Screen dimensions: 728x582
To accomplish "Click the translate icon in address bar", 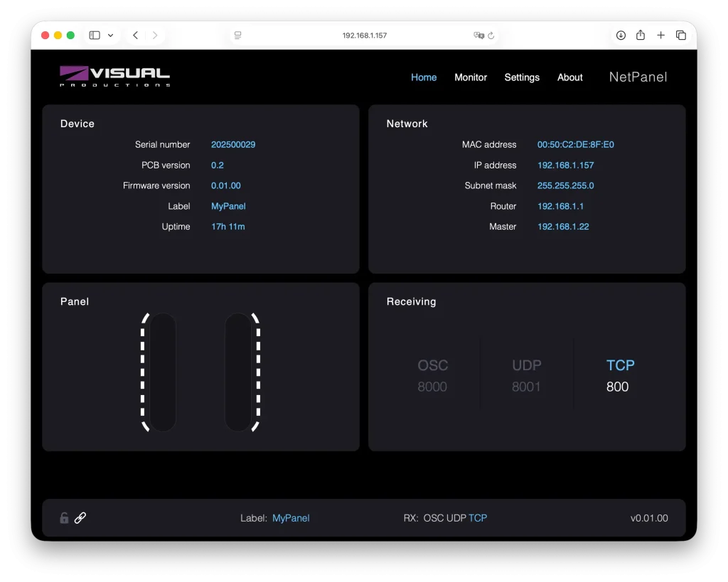I will pyautogui.click(x=478, y=36).
